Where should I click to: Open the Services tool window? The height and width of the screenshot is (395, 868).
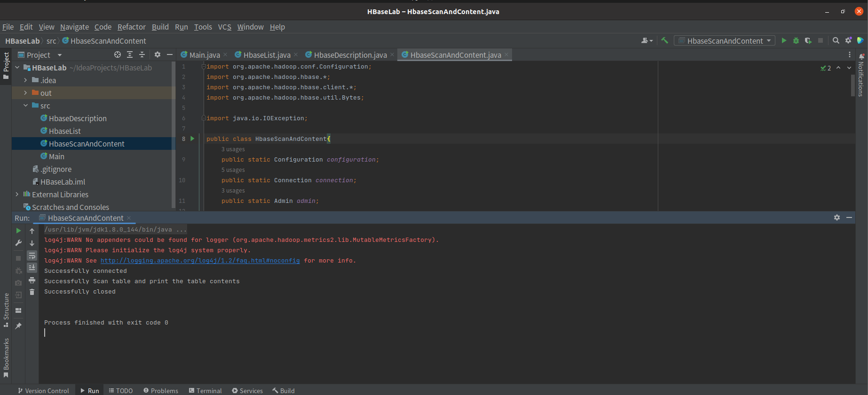247,391
